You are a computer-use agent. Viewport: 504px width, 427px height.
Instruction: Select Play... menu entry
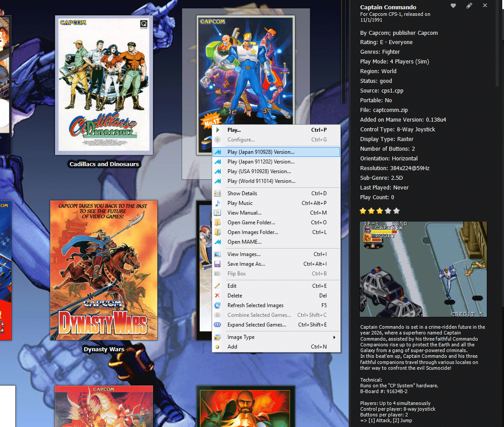click(276, 130)
